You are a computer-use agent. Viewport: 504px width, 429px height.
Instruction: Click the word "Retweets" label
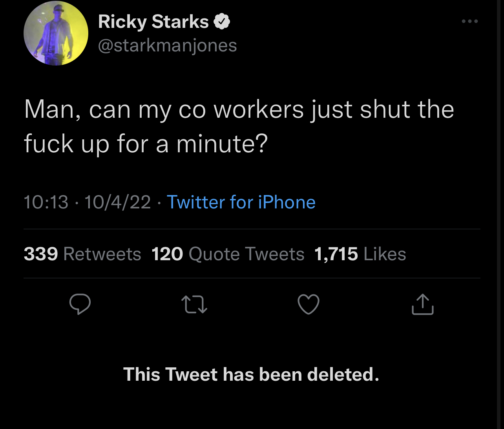[x=102, y=254]
